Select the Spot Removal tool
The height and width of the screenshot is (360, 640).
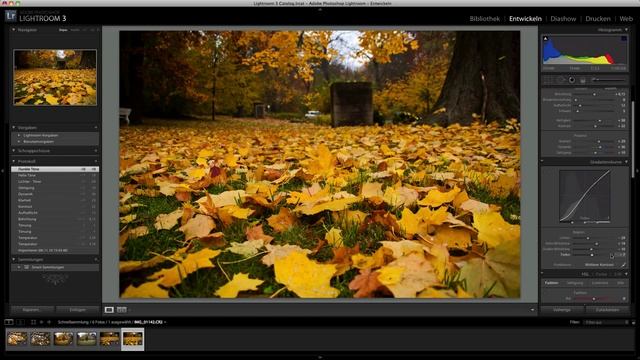[x=561, y=80]
